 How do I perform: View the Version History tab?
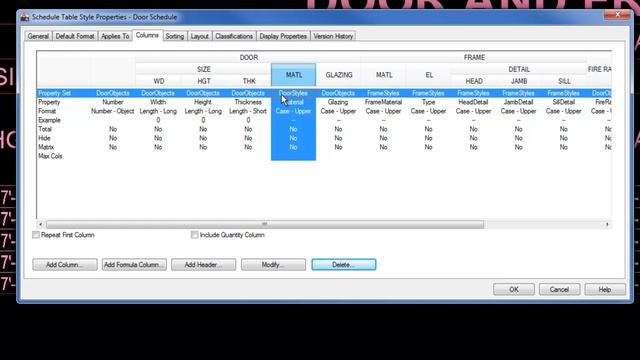click(333, 36)
